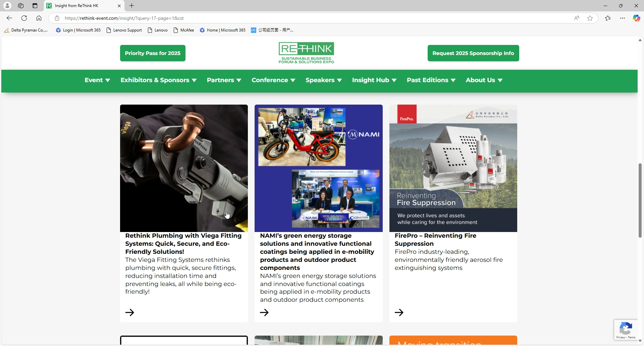
Task: Close the Insight from ReThink HK tab
Action: [119, 6]
